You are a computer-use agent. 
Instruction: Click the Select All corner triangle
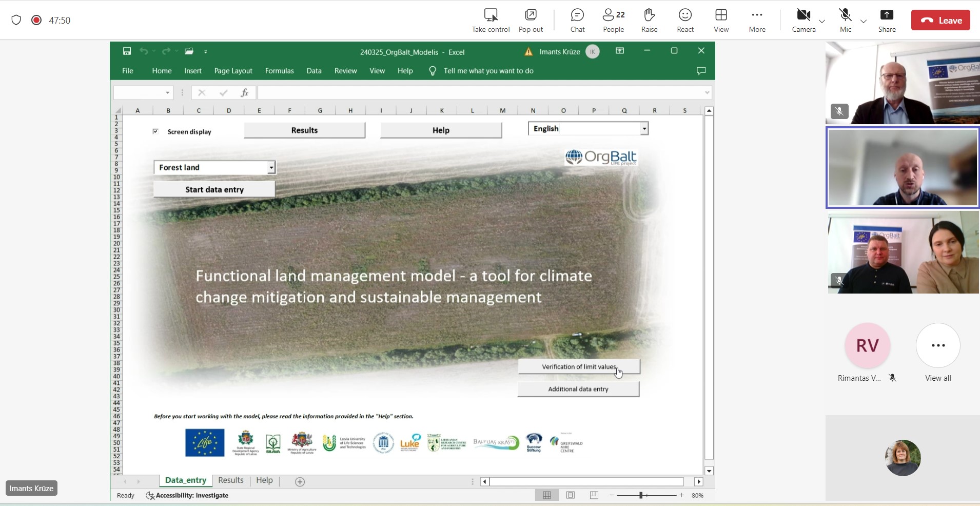point(118,110)
